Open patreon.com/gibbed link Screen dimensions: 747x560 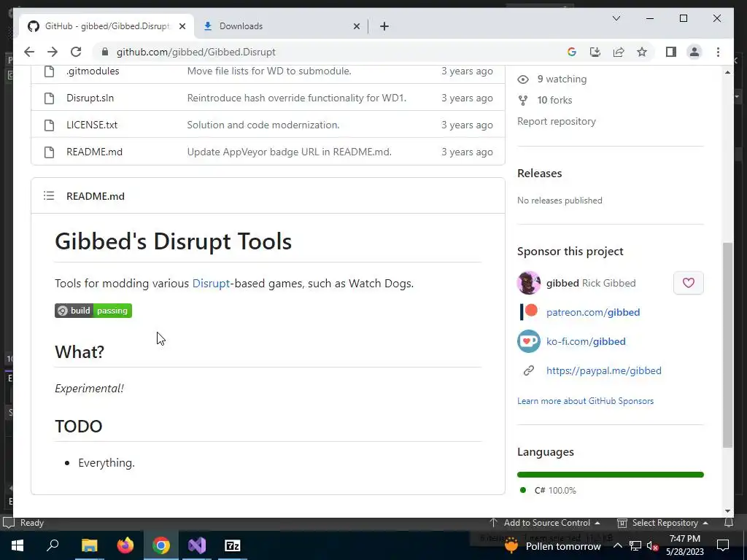pyautogui.click(x=593, y=312)
